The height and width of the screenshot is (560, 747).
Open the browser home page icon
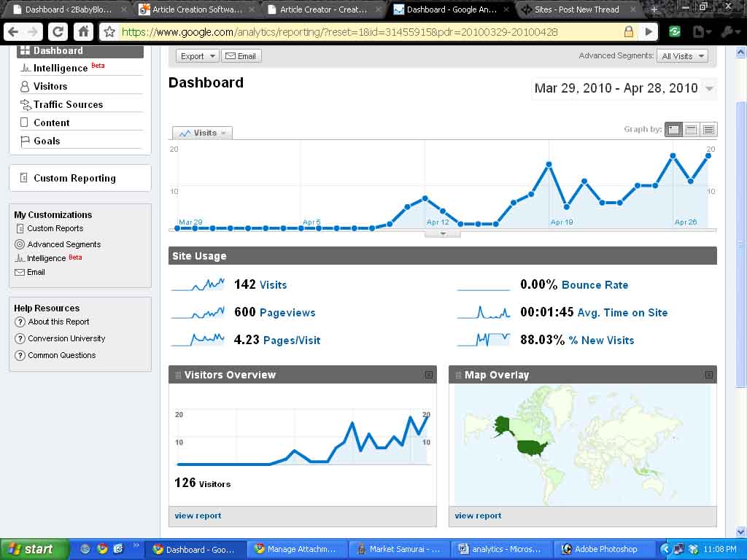(x=83, y=32)
